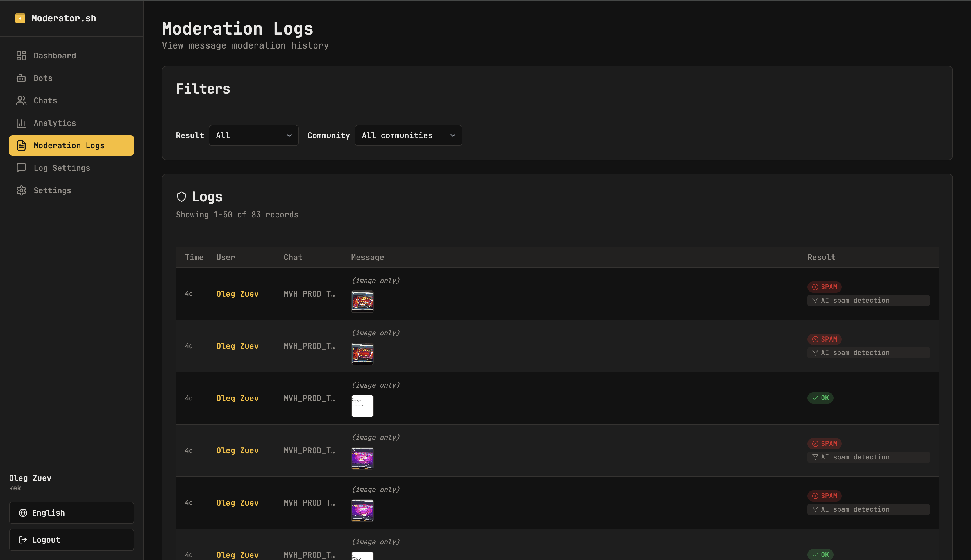
Task: Open Analytics using the bar chart icon
Action: click(22, 123)
